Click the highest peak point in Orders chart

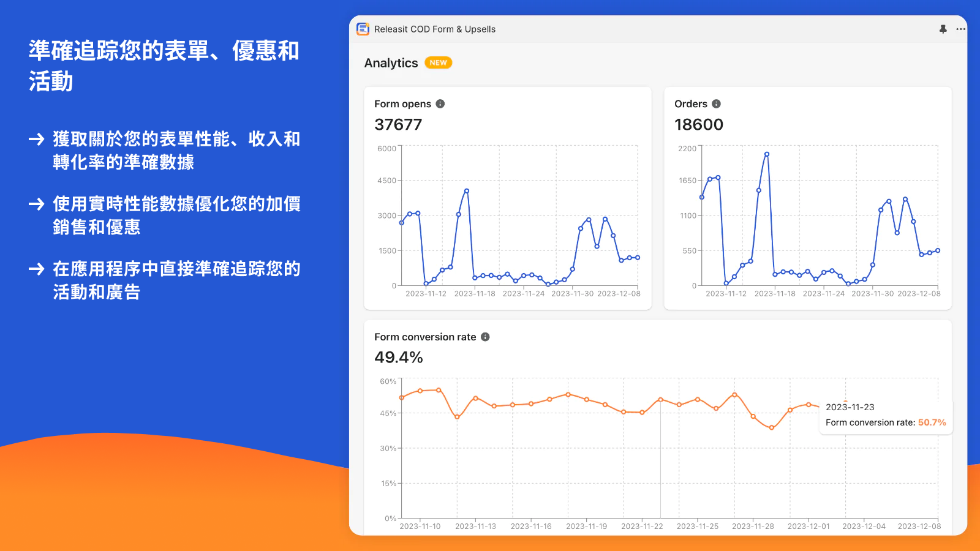pyautogui.click(x=767, y=154)
